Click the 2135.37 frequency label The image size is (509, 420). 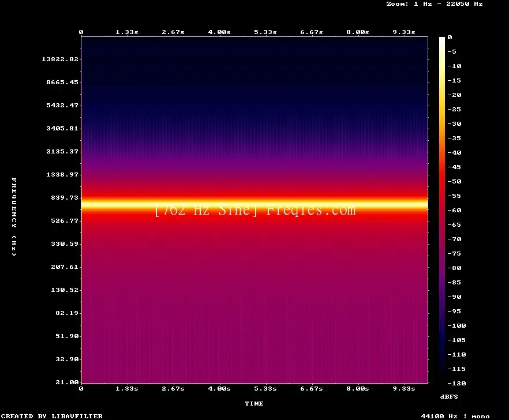[62, 151]
